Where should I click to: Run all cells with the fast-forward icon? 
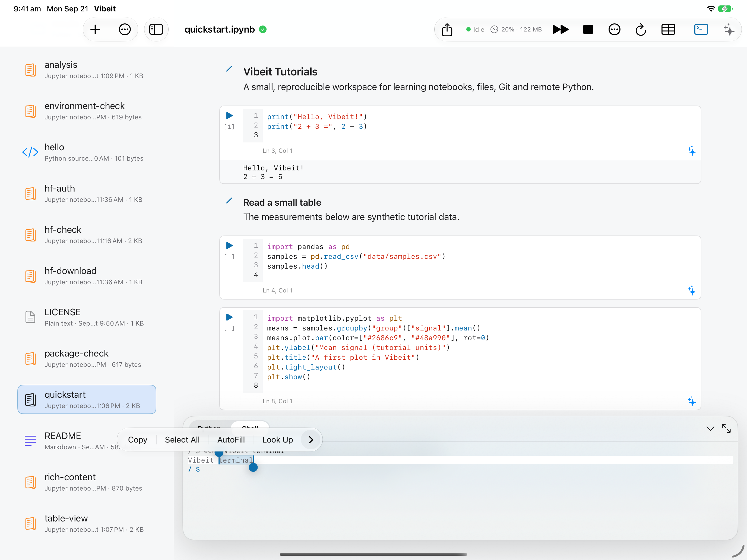[560, 30]
